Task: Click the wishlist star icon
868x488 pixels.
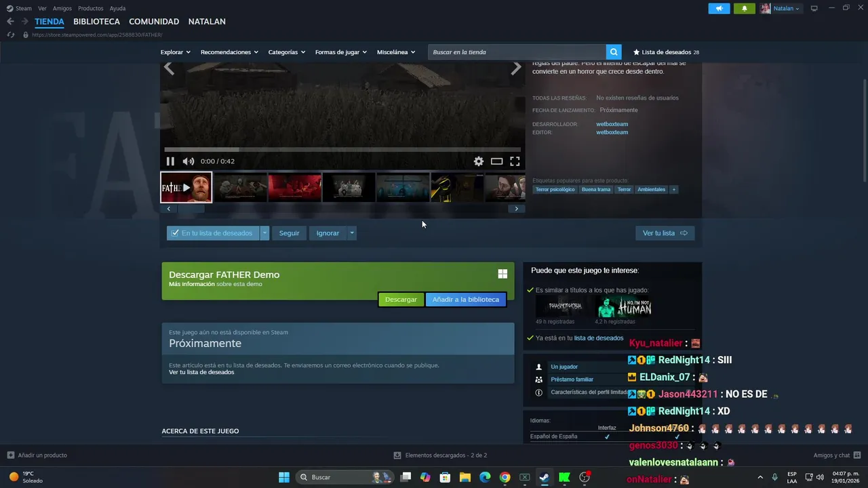Action: 636,52
